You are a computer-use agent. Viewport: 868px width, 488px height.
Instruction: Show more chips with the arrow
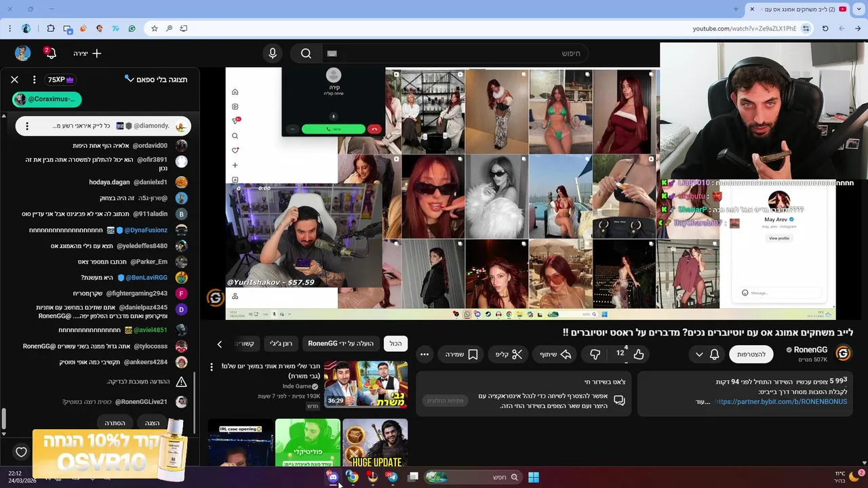click(219, 344)
